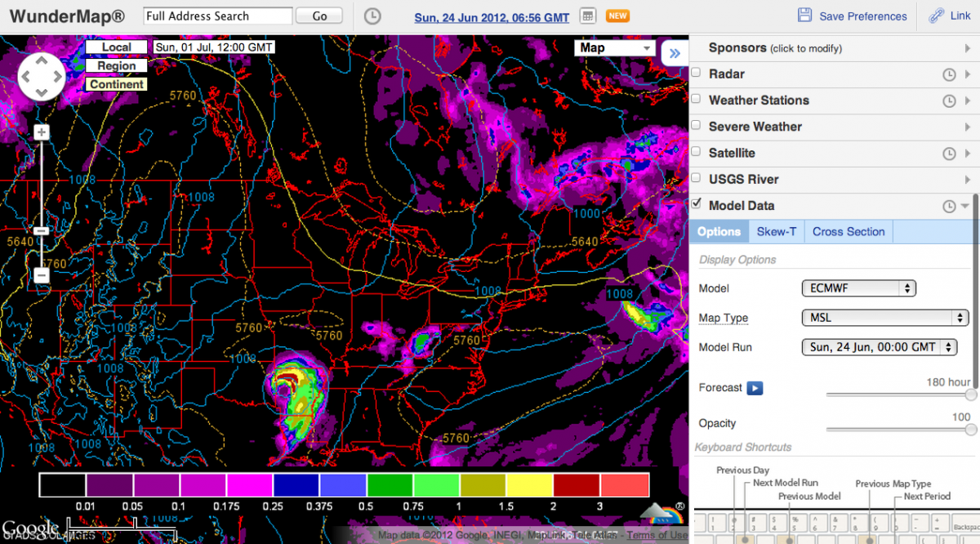
Task: Select the Local zoom level
Action: [x=117, y=47]
